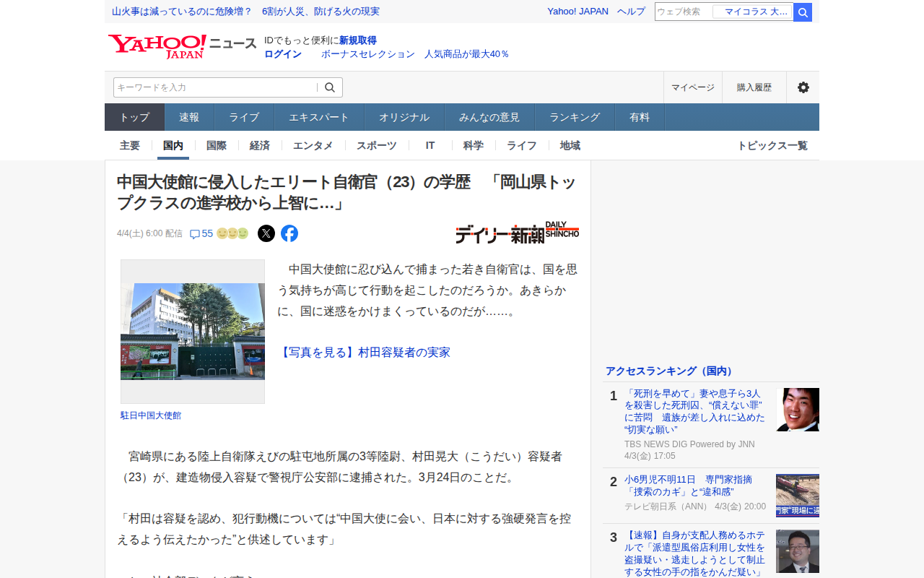Switch to the 速報 tab
Viewport: 924px width, 578px height.
(189, 117)
